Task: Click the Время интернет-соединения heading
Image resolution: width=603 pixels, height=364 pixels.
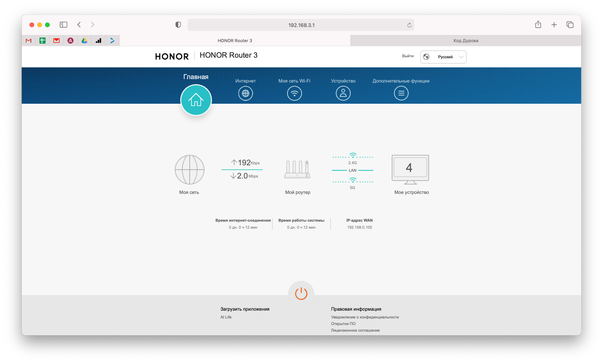Action: (243, 220)
